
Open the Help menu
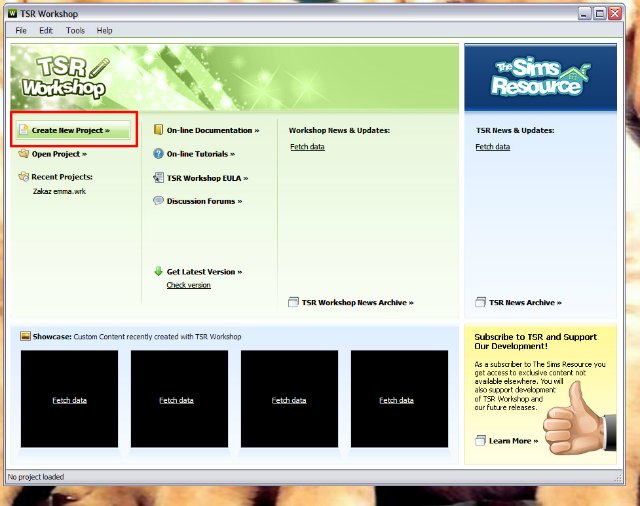[105, 31]
